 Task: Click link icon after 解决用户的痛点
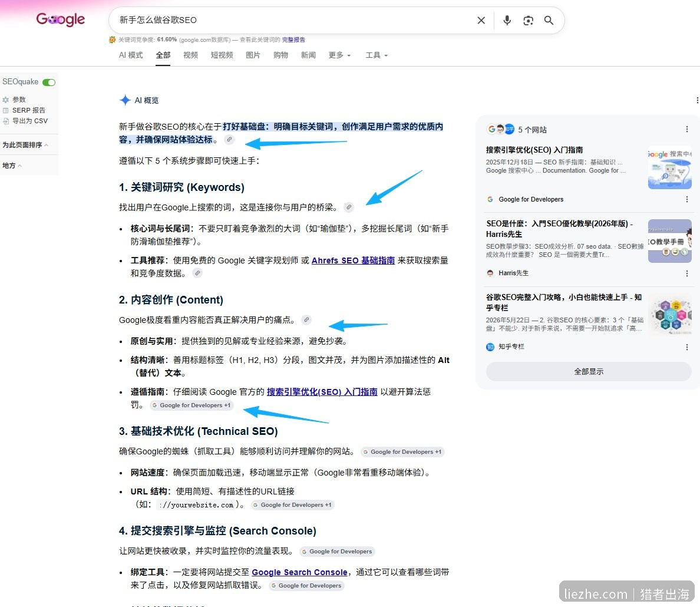tap(306, 320)
